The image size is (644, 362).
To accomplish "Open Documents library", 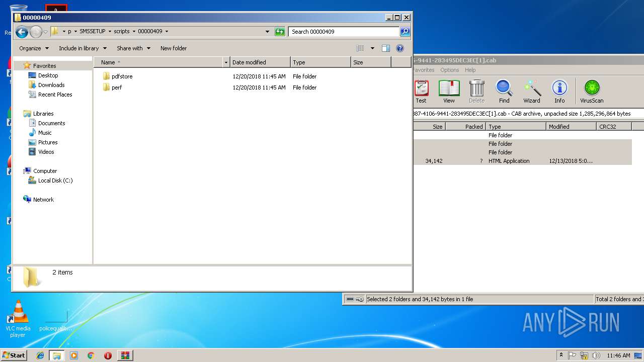I will point(51,123).
